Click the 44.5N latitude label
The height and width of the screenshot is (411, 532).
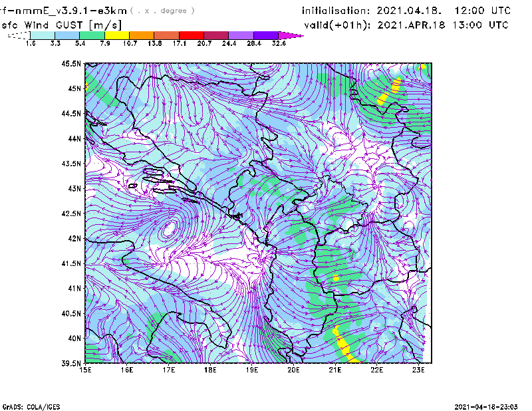(x=71, y=113)
